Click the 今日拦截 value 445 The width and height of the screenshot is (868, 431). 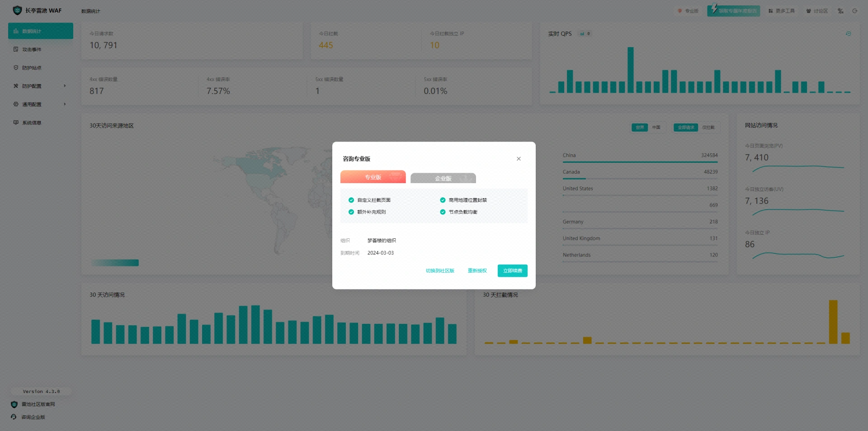tap(325, 45)
